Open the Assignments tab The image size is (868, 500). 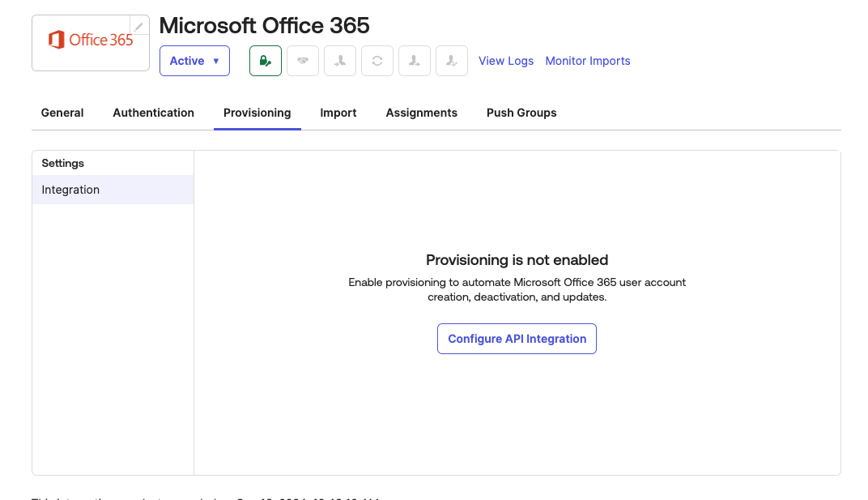tap(421, 113)
